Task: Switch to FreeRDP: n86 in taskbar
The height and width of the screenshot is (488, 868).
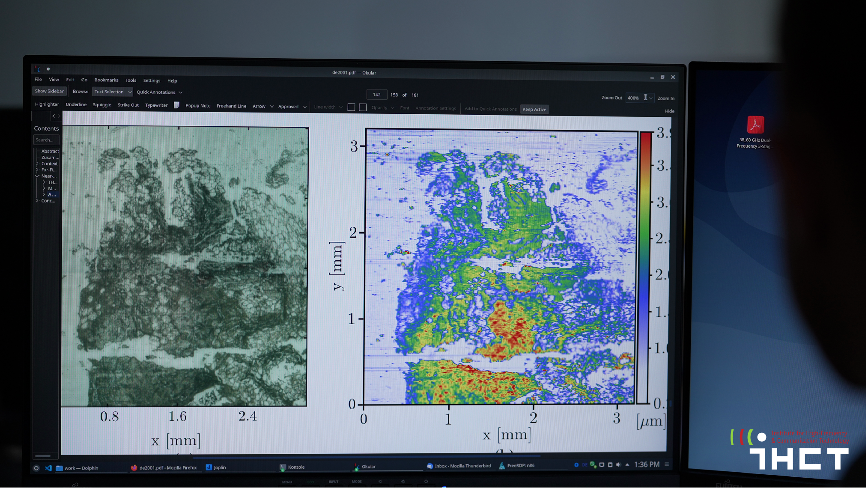Action: [517, 465]
